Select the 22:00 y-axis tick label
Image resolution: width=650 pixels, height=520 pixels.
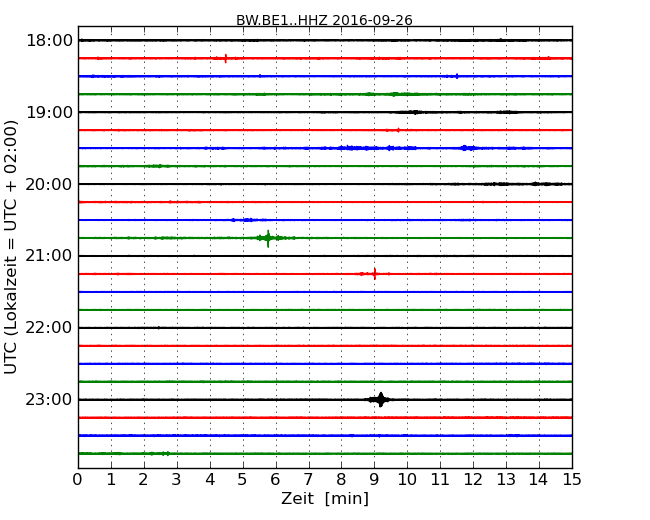coord(49,328)
